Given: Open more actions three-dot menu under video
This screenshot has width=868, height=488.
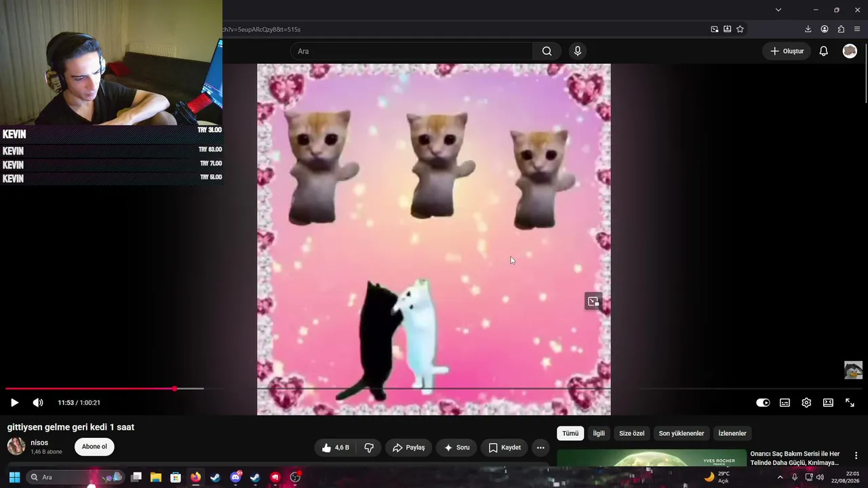Looking at the screenshot, I should pos(540,447).
